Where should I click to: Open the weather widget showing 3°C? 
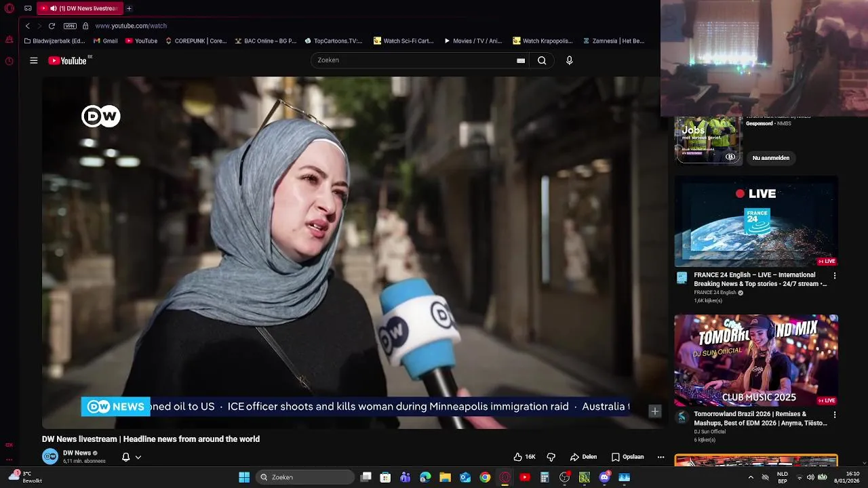point(26,477)
